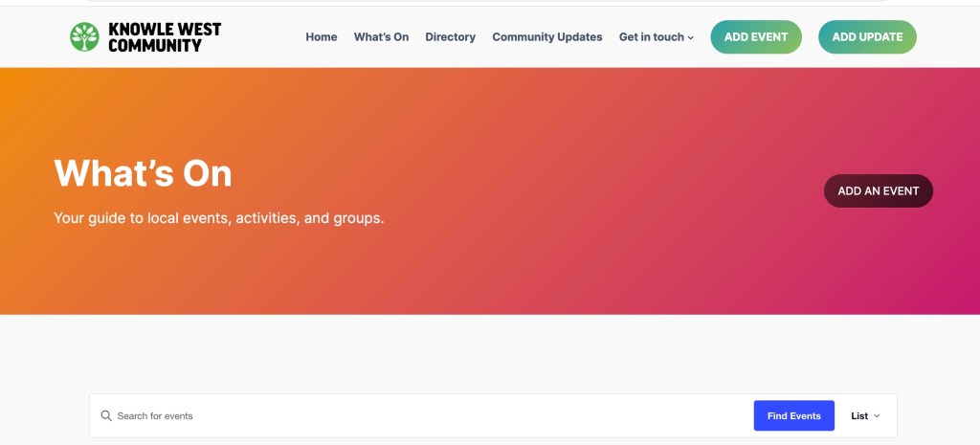Screen dimensions: 980x445
Task: Click the magnifying glass search icon
Action: click(x=106, y=416)
